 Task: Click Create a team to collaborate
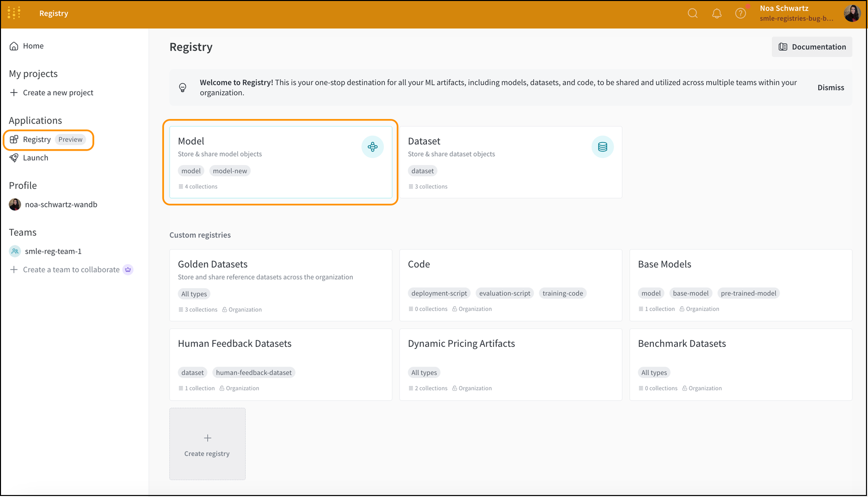point(71,270)
